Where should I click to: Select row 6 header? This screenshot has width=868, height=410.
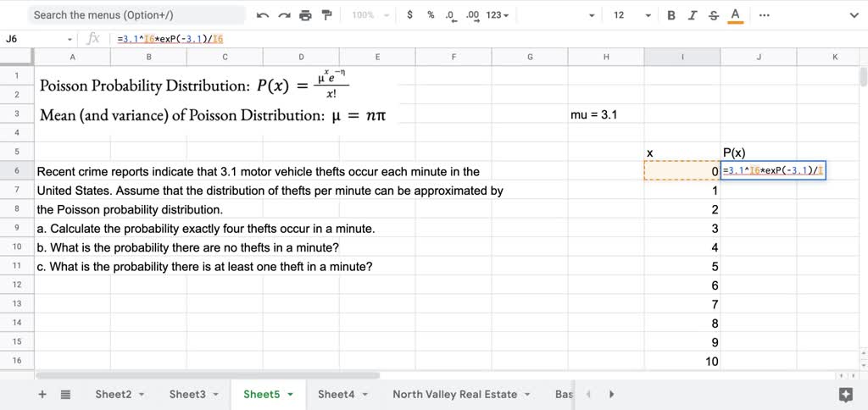(17, 171)
